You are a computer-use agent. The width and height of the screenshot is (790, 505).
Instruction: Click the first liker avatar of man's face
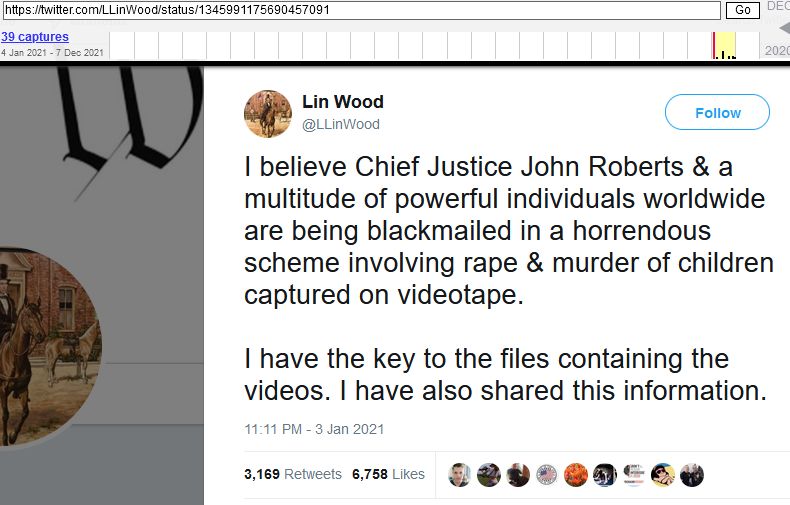pos(459,475)
